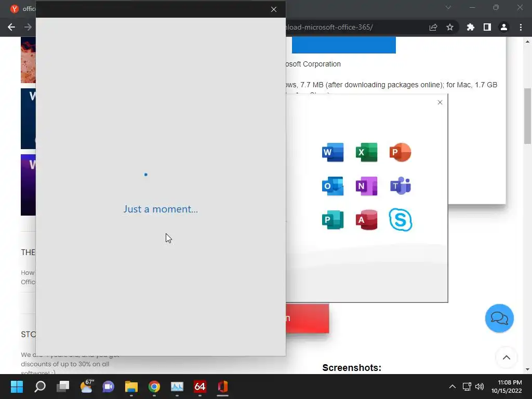
Task: Open File Explorer from the taskbar
Action: [131, 387]
